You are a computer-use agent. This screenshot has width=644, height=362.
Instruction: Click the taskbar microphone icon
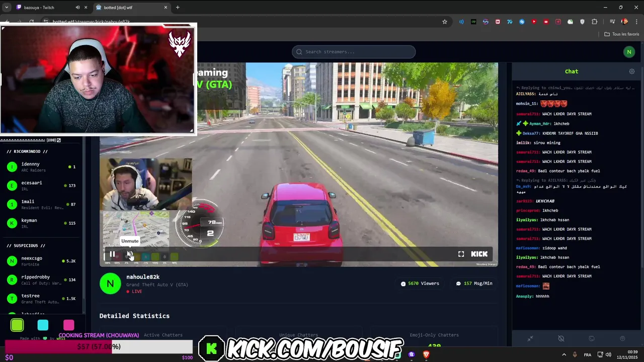coord(575,354)
